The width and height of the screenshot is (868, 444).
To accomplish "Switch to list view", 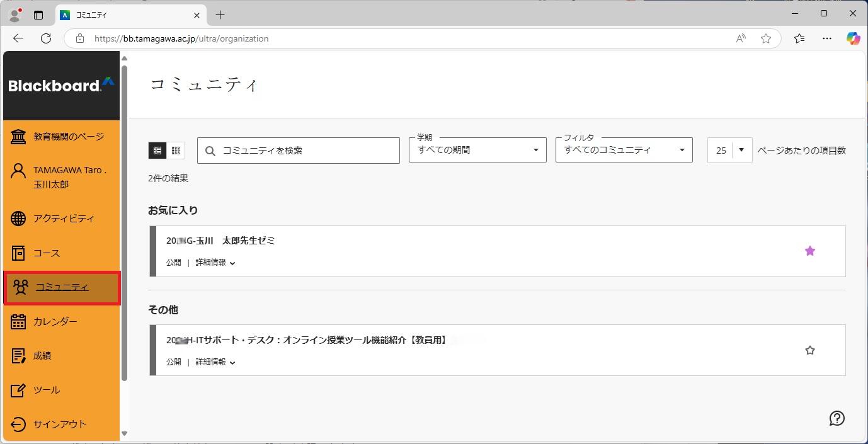I will 157,151.
